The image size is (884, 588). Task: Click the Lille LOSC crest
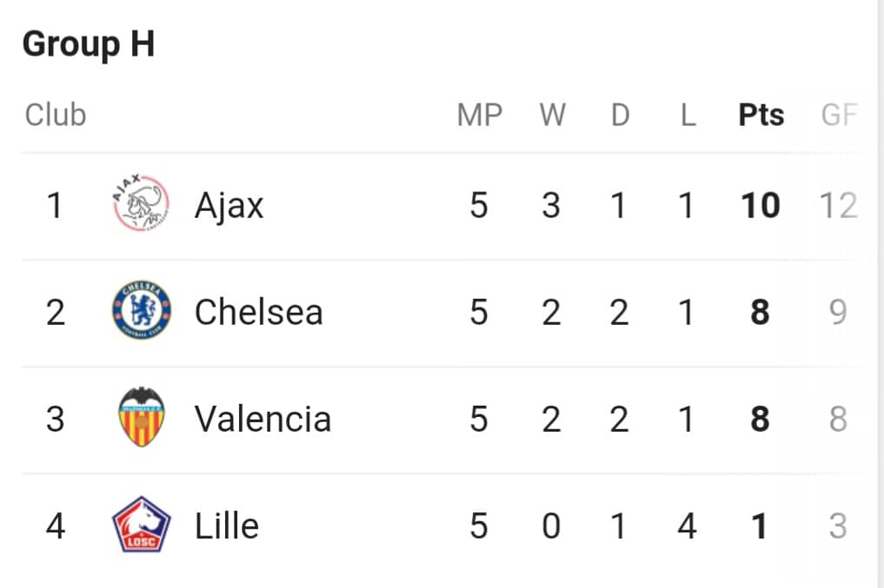pos(142,525)
